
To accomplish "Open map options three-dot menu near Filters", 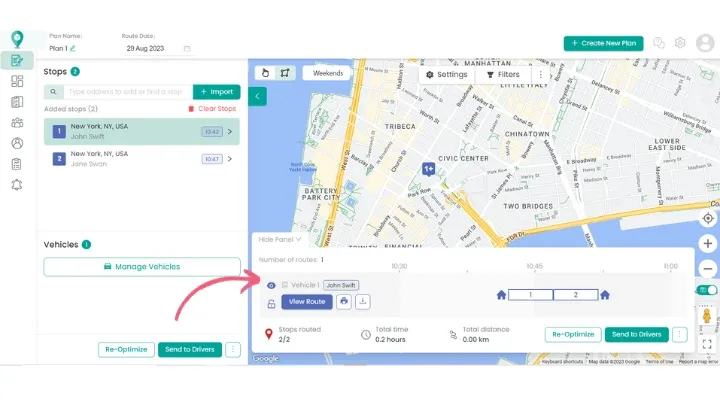I will [x=540, y=74].
